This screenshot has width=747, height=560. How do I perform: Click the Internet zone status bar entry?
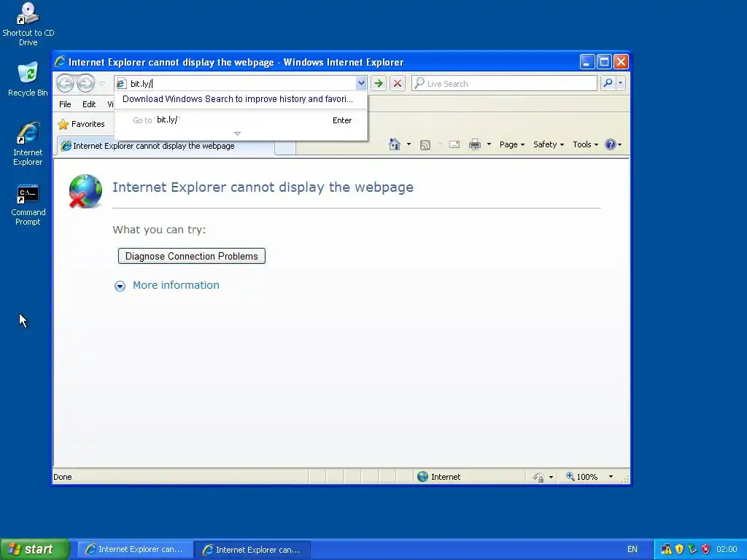pyautogui.click(x=438, y=477)
